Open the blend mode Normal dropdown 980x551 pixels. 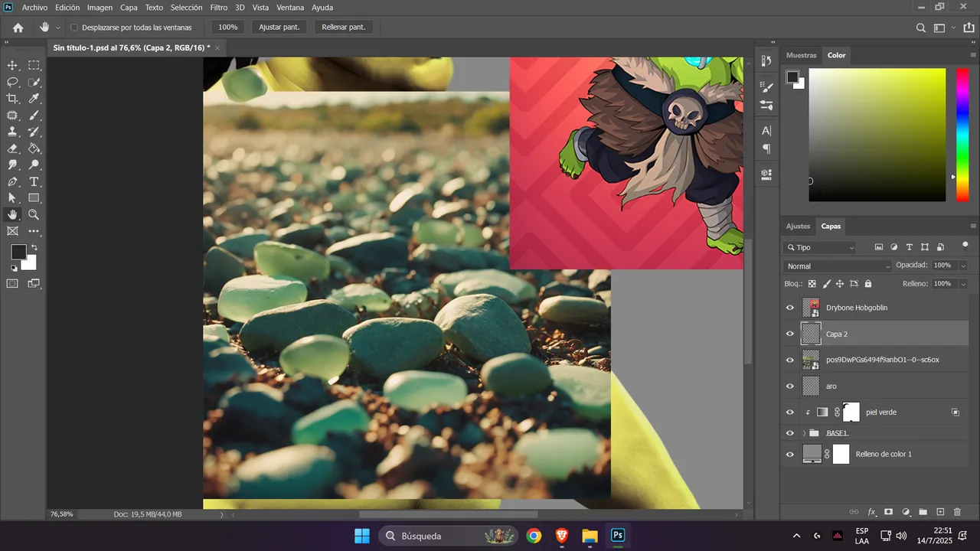838,266
